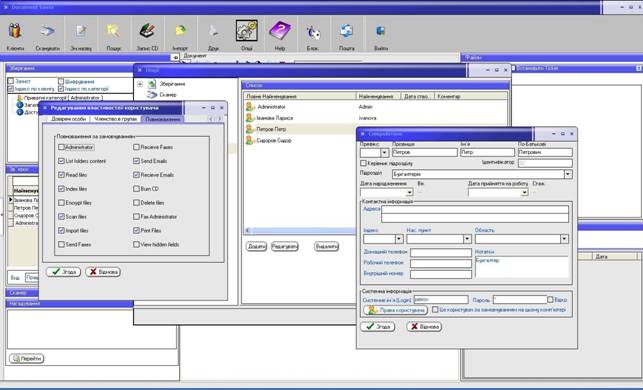Click Згода in the employee form
Image resolution: width=643 pixels, height=390 pixels.
pos(378,326)
